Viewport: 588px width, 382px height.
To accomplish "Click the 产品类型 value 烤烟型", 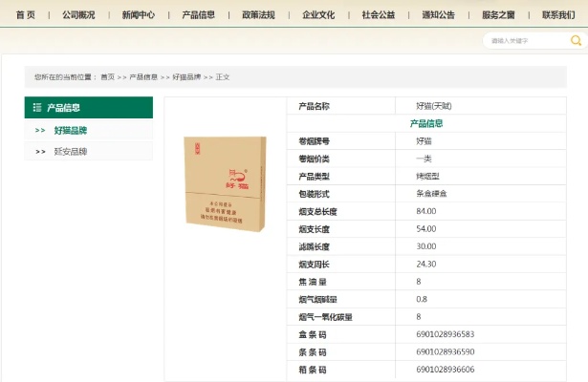I will 427,177.
